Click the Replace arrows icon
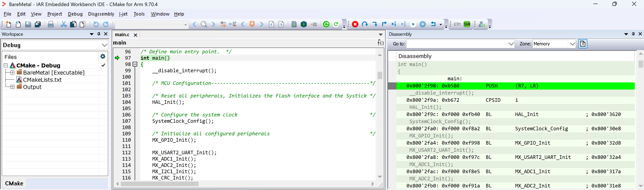 coord(223,24)
